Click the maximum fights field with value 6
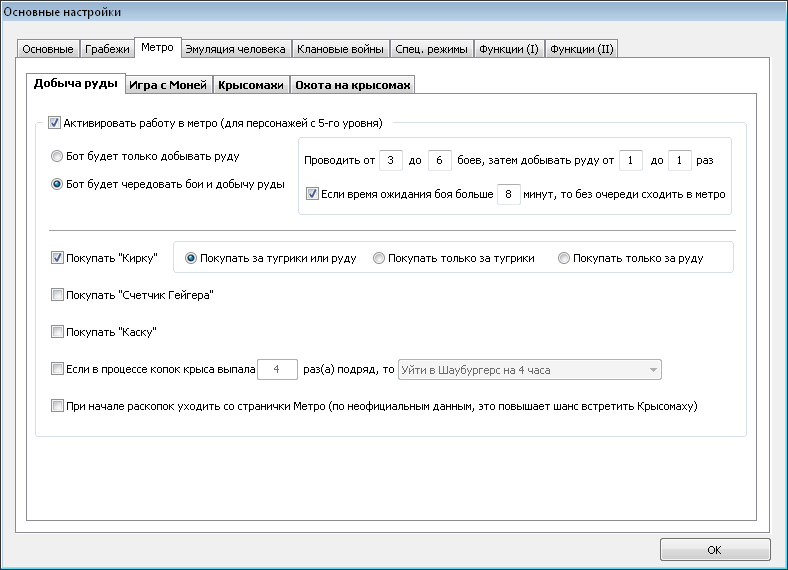This screenshot has width=788, height=570. [439, 160]
